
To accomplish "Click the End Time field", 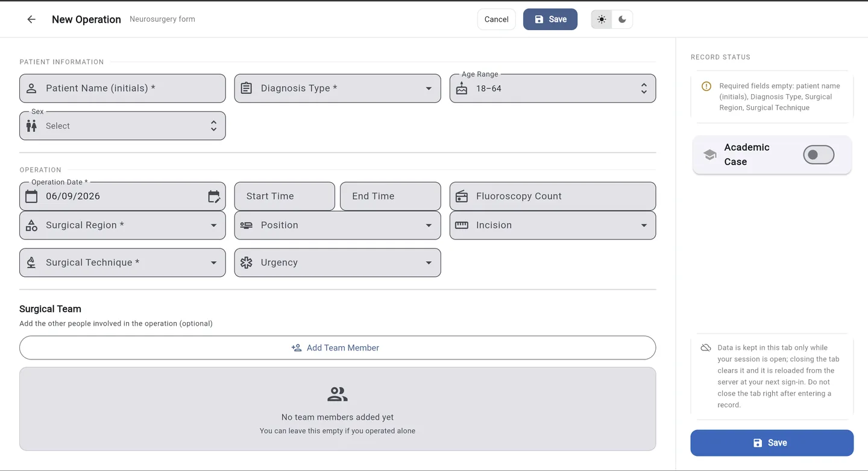I will pyautogui.click(x=391, y=197).
